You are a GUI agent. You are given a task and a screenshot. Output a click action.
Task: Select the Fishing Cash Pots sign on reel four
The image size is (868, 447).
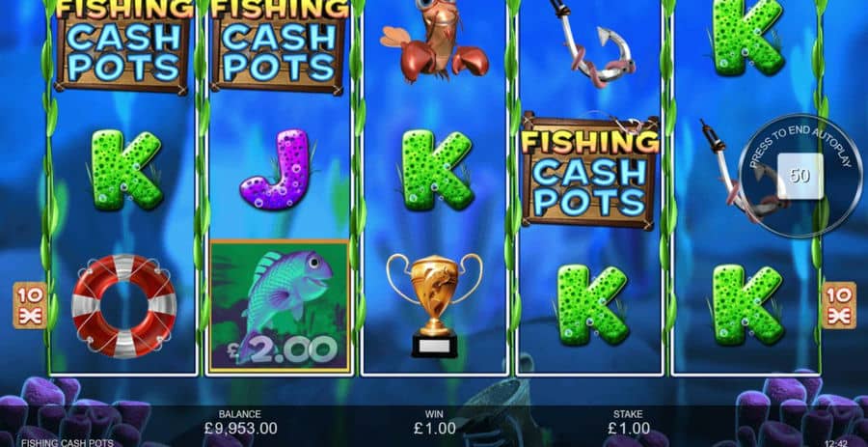(590, 171)
